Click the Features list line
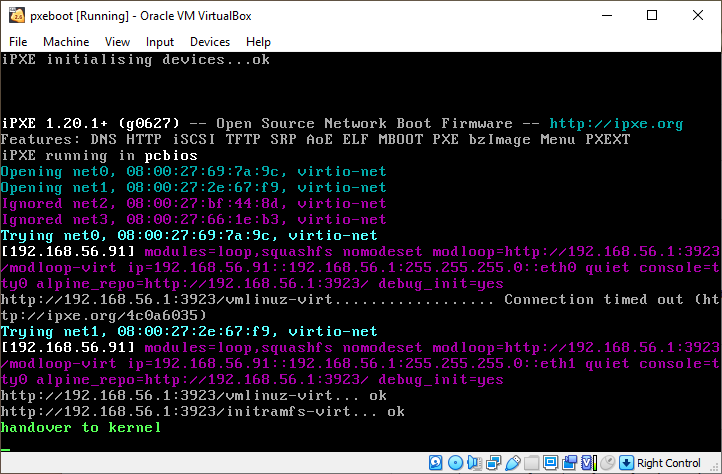This screenshot has width=722, height=474. point(315,140)
